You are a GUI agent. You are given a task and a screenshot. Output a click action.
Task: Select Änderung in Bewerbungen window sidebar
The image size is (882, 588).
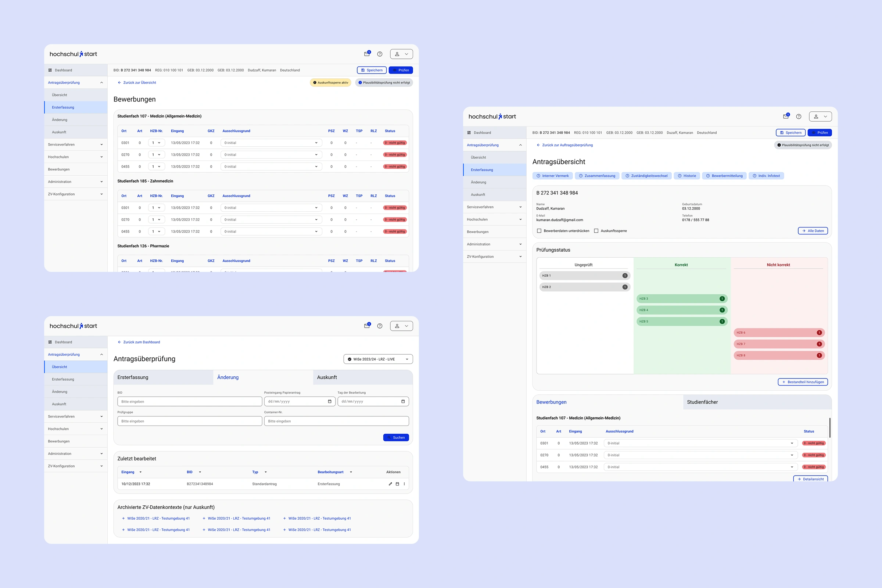pos(76,120)
